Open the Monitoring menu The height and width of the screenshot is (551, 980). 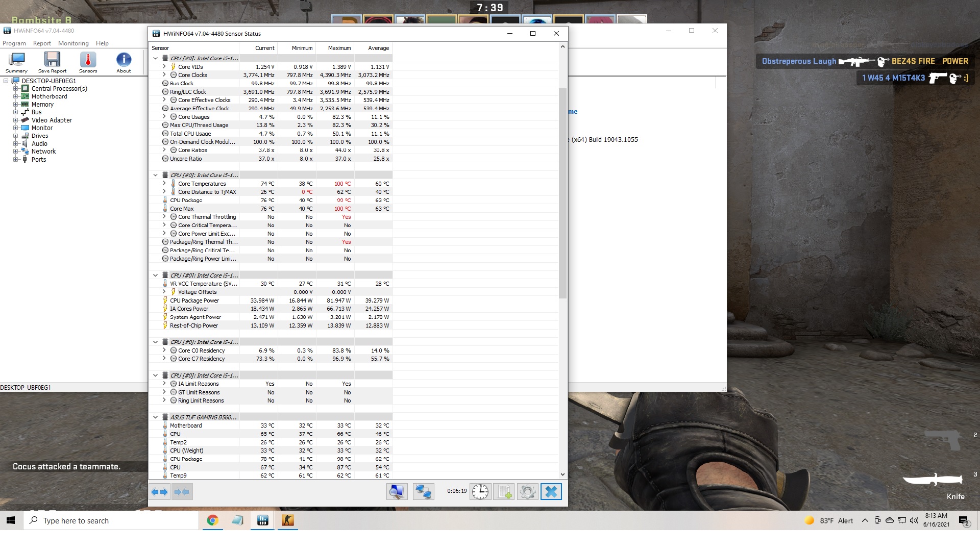click(73, 43)
